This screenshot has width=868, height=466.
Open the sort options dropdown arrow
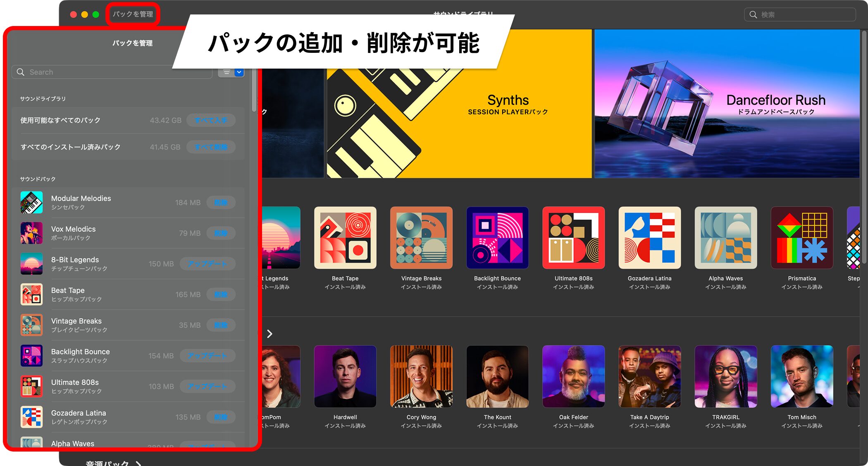[239, 72]
